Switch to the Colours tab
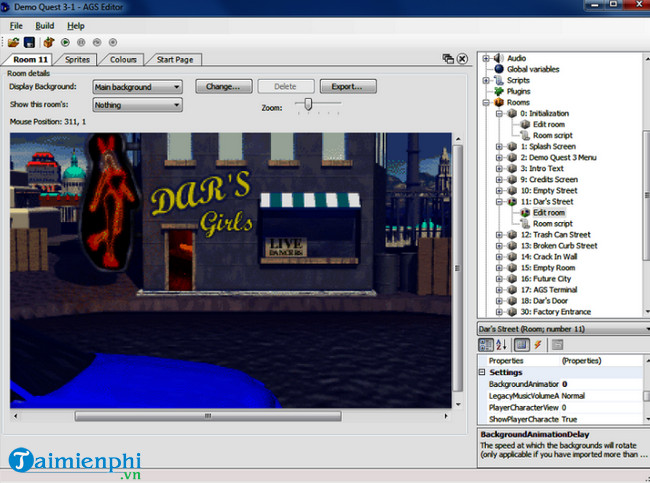Viewport: 650px width, 483px height. click(x=123, y=60)
